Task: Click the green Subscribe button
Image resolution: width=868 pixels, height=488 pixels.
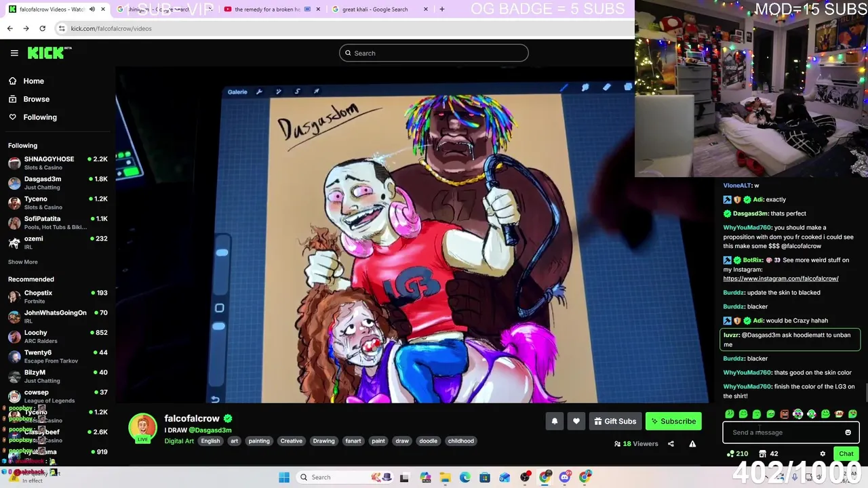Action: [x=673, y=422]
